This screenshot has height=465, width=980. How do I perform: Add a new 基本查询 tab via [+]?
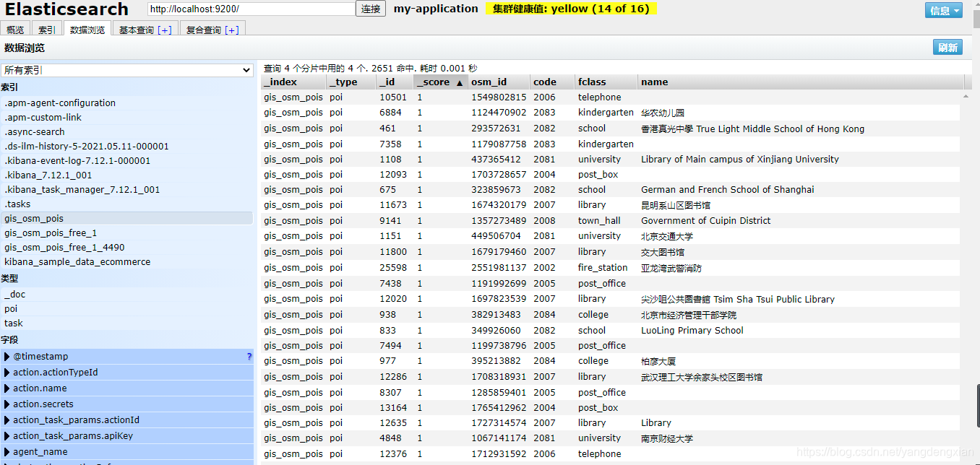point(165,30)
